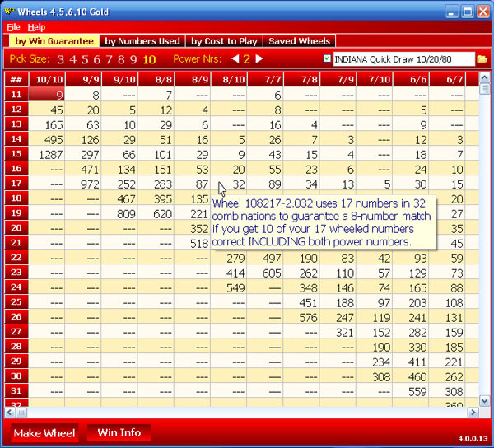Decrease power numbers with left arrow
494x448 pixels.
(x=235, y=59)
